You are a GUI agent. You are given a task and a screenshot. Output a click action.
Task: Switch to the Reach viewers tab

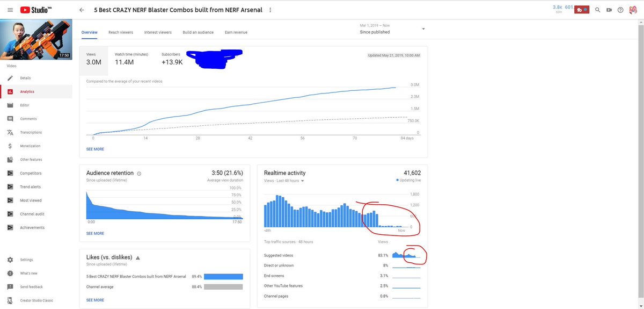tap(121, 32)
